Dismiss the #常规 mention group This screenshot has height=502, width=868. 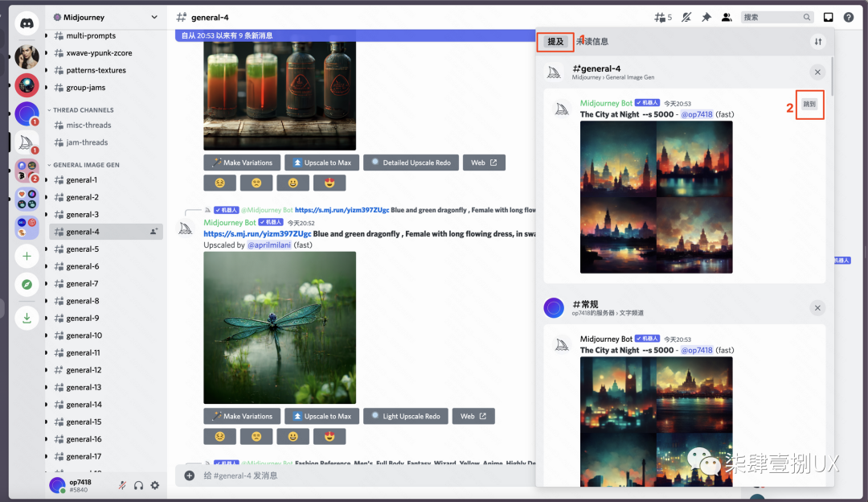click(817, 307)
